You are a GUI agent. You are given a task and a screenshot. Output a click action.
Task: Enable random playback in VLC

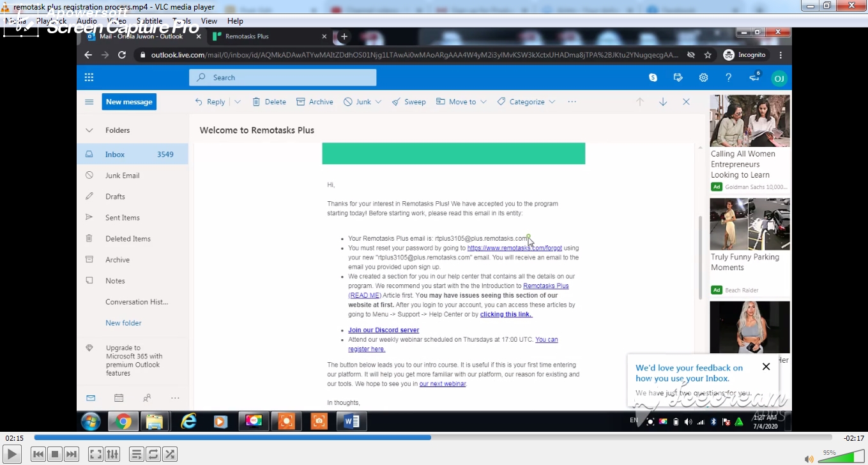point(170,454)
